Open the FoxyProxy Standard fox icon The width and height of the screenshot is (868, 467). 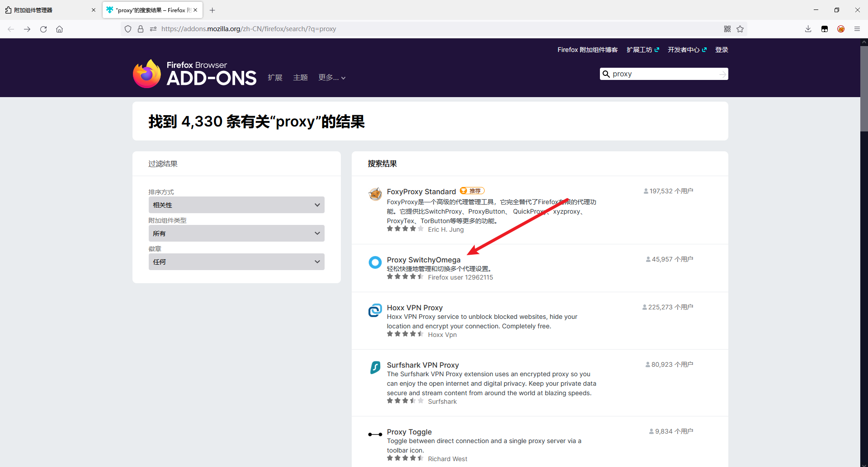375,194
